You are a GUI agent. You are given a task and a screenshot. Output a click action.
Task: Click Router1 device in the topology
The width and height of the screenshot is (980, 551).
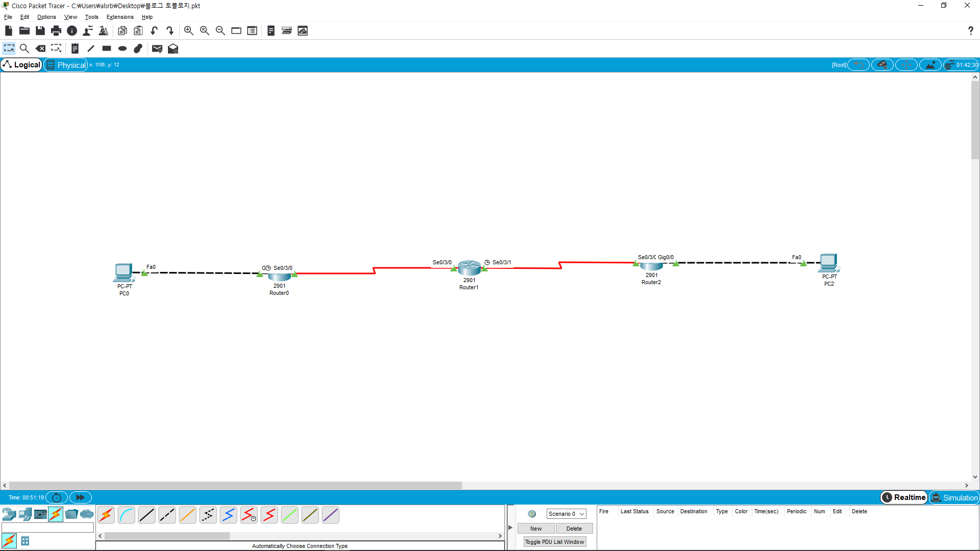[x=469, y=268]
